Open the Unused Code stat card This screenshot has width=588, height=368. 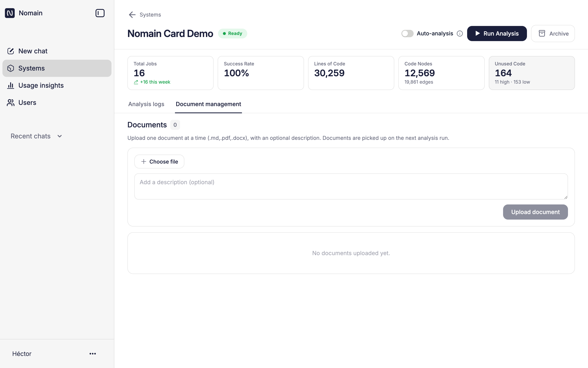click(x=532, y=73)
